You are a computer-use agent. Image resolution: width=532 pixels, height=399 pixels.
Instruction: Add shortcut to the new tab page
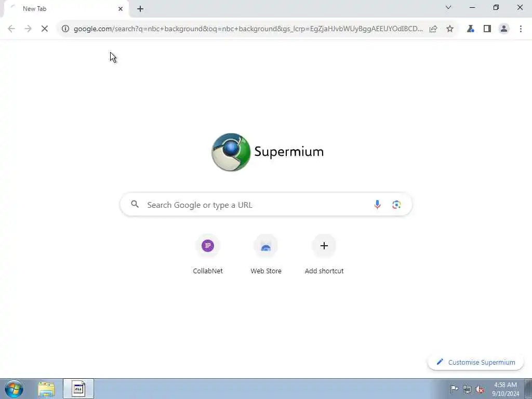tap(324, 254)
